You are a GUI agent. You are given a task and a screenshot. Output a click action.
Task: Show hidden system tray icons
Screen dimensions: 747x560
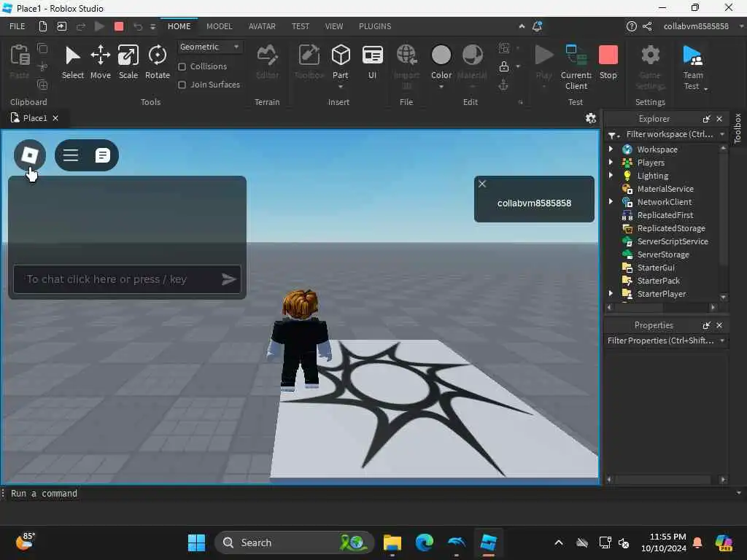point(559,542)
